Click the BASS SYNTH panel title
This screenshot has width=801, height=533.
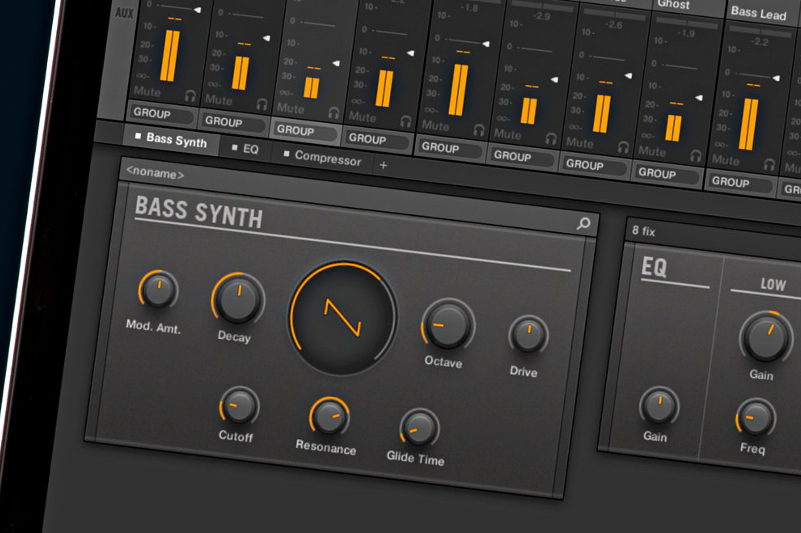199,212
